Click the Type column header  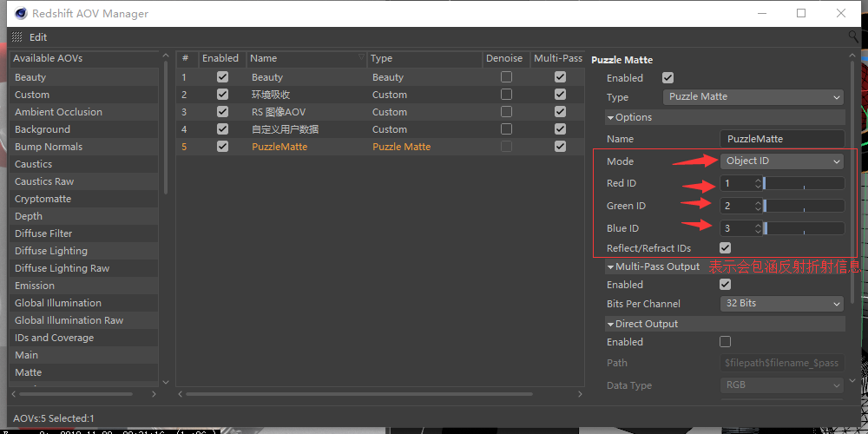pyautogui.click(x=424, y=58)
